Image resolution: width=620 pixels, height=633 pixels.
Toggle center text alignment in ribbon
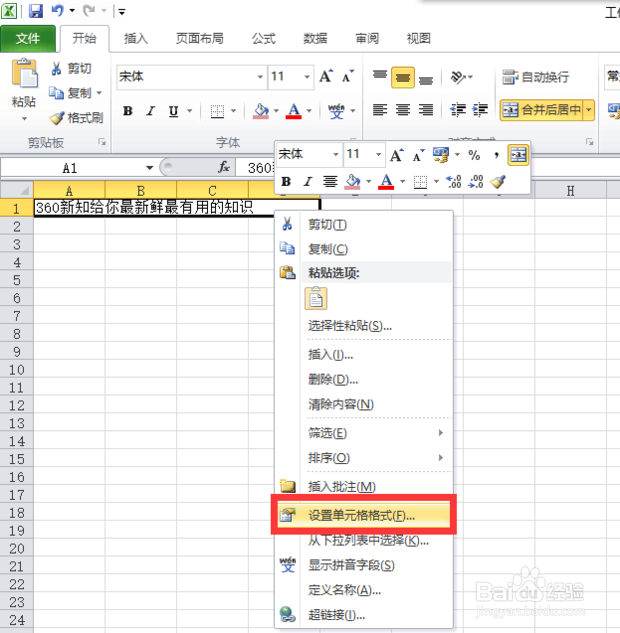coord(402,109)
